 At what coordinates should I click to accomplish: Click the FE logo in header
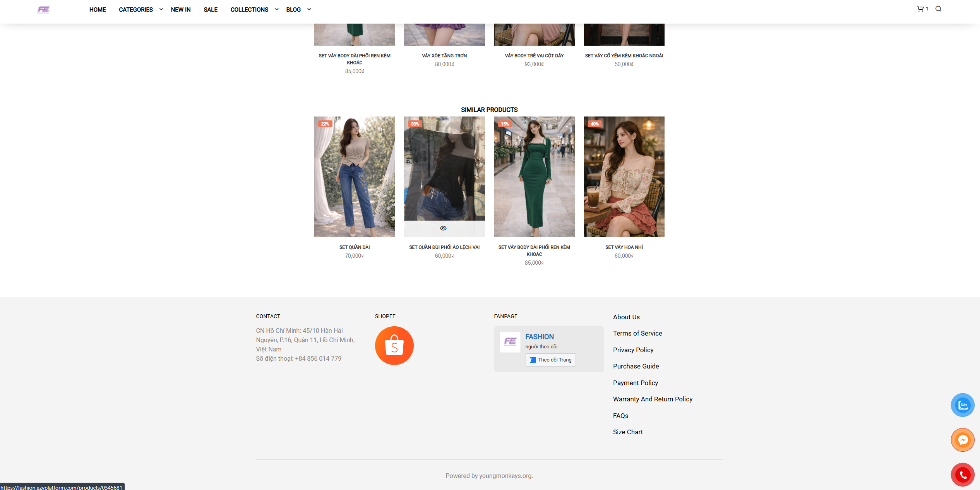coord(43,10)
